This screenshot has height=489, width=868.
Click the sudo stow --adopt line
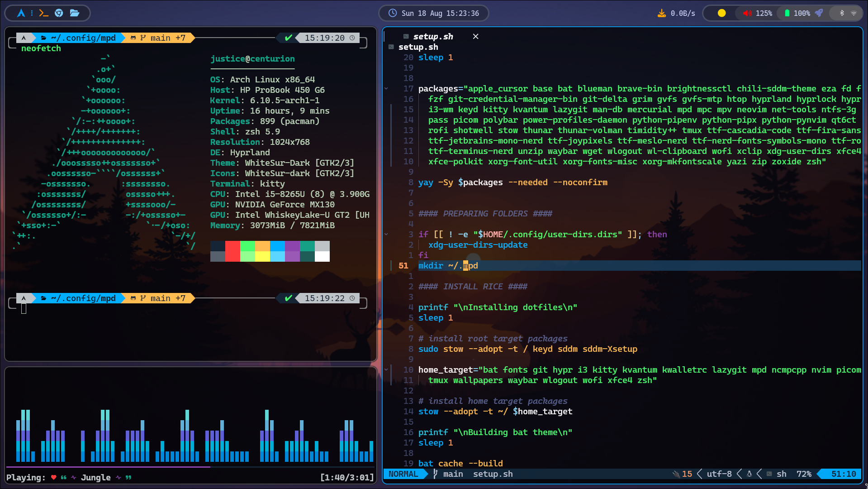pyautogui.click(x=527, y=349)
